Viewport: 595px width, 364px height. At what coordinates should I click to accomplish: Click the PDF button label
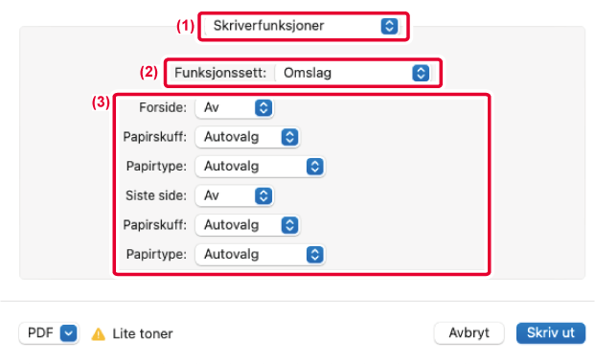[40, 333]
